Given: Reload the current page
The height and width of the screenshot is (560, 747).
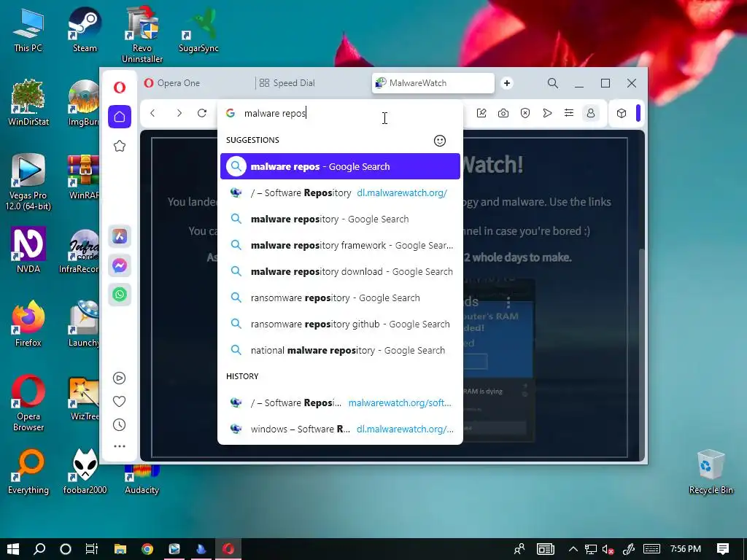Looking at the screenshot, I should coord(202,113).
